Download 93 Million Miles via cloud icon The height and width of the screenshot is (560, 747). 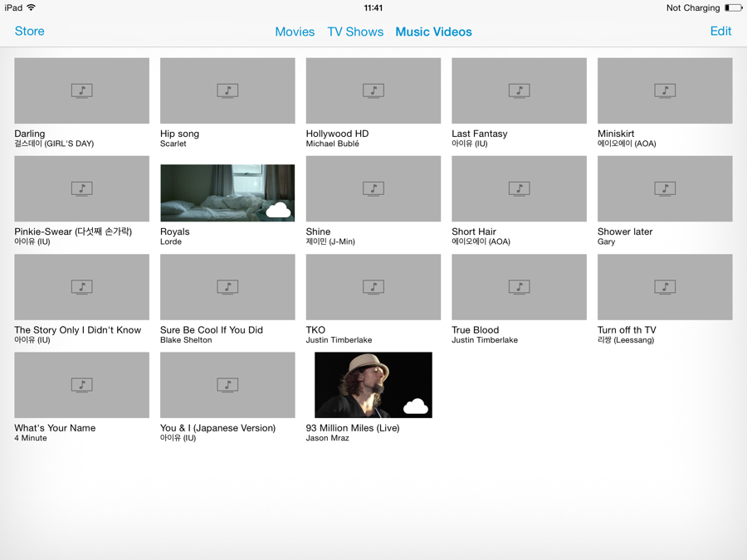point(416,407)
